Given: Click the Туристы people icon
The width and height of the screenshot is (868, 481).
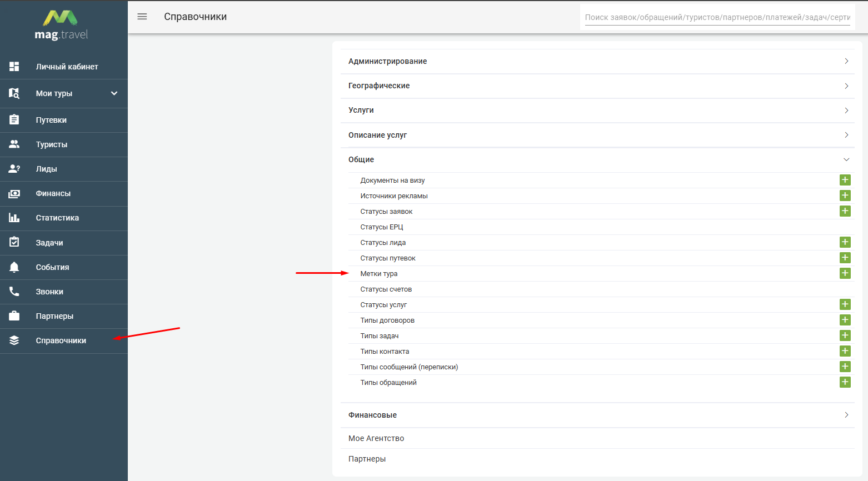Looking at the screenshot, I should pyautogui.click(x=14, y=144).
